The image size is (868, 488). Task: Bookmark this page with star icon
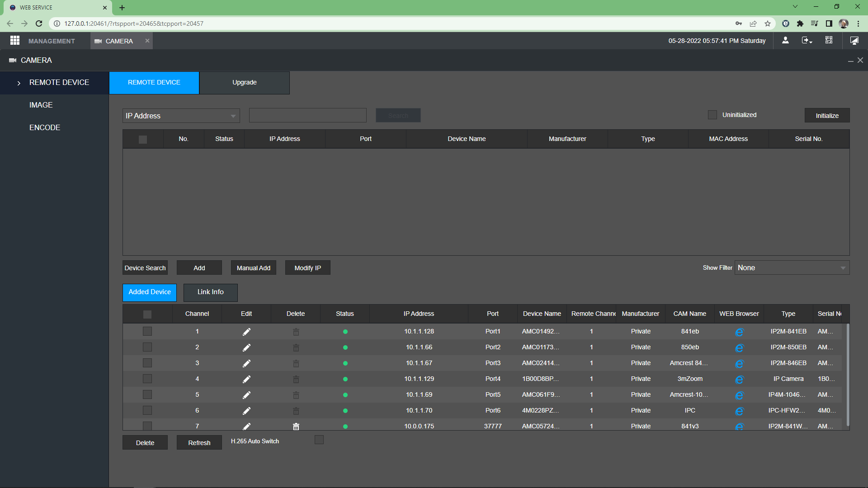[x=768, y=23]
